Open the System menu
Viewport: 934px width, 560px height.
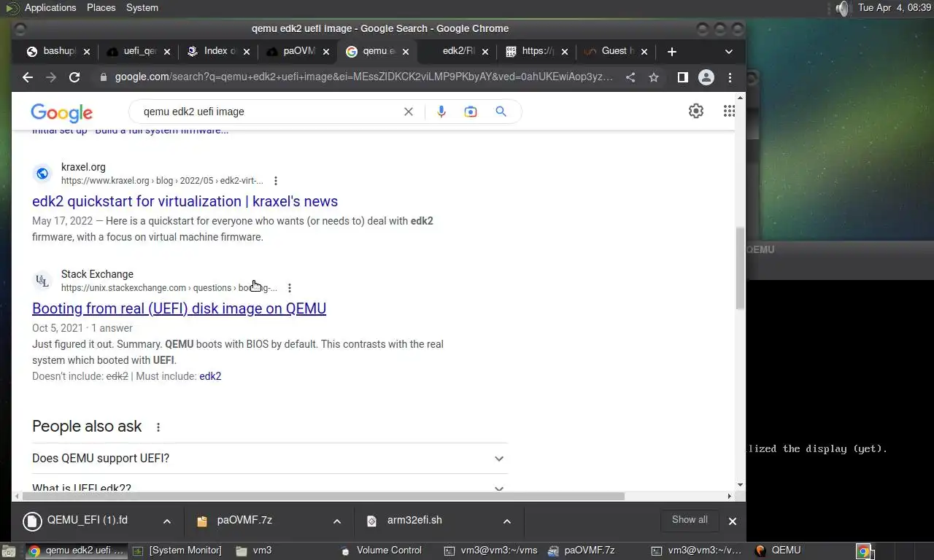pos(142,7)
